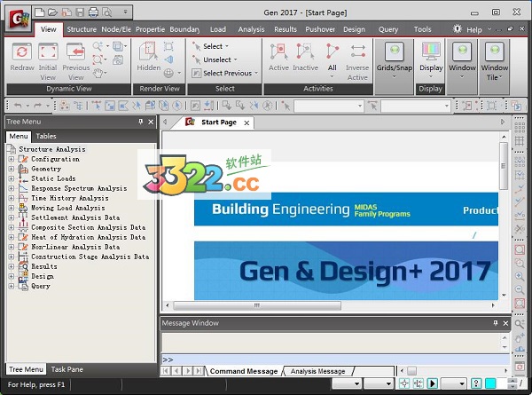The width and height of the screenshot is (532, 395).
Task: Click the Redo arrow icon
Action: pyautogui.click(x=37, y=106)
